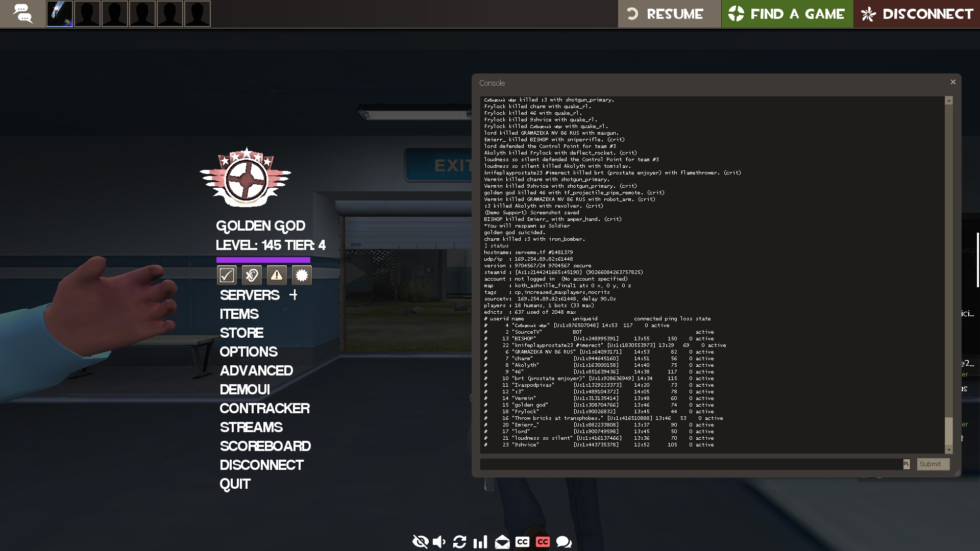Click the FIND A GAME button
980x551 pixels.
point(787,14)
